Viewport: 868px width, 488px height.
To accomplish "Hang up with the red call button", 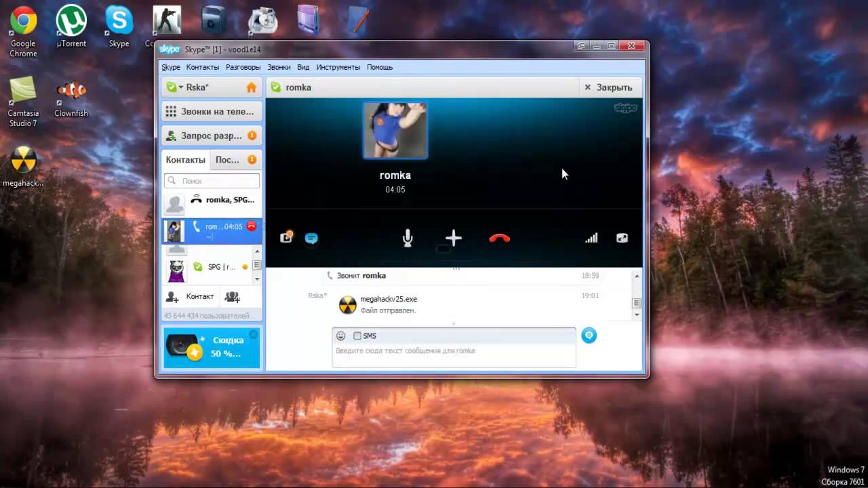I will tap(500, 238).
